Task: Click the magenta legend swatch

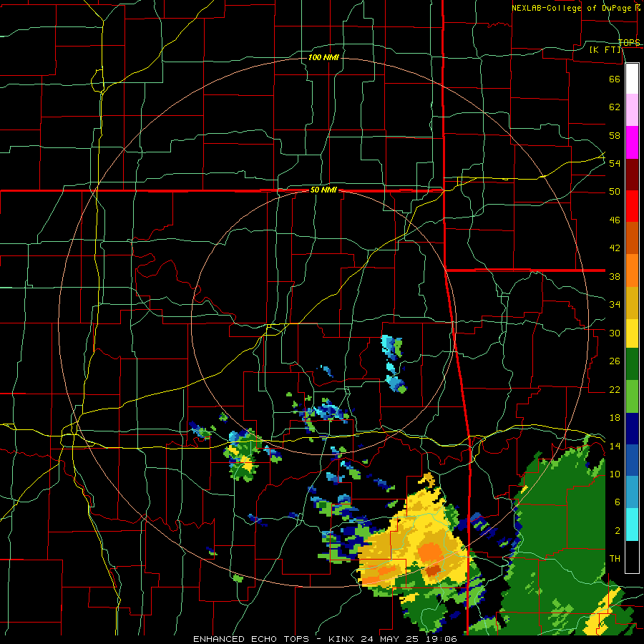Action: point(632,142)
